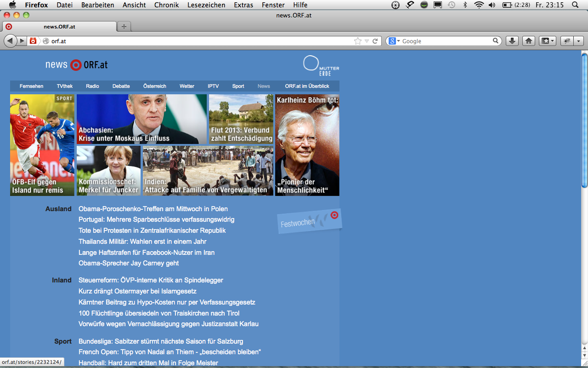
Task: Open Obama-Poroschenko-Treffen headline
Action: 153,209
